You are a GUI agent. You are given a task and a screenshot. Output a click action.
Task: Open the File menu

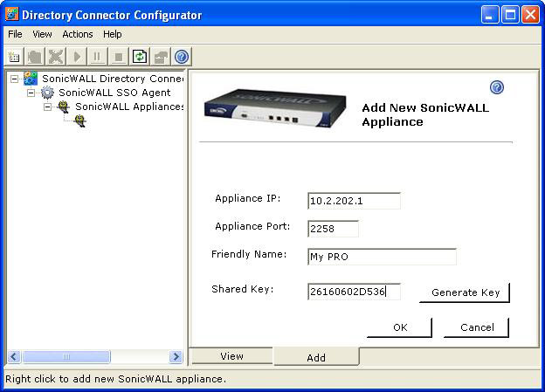coord(15,34)
